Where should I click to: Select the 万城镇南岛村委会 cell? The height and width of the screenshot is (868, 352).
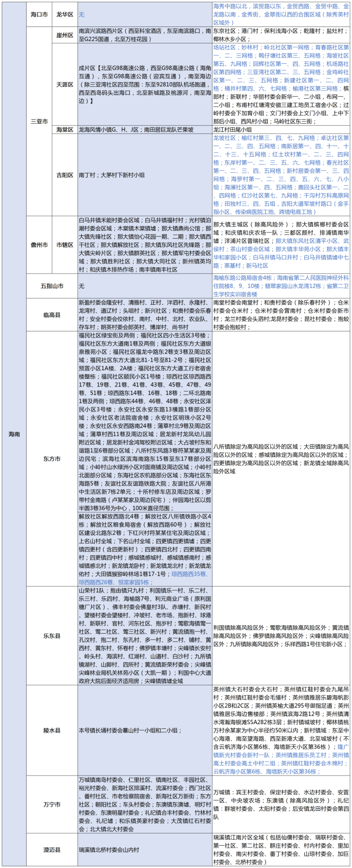point(145,804)
